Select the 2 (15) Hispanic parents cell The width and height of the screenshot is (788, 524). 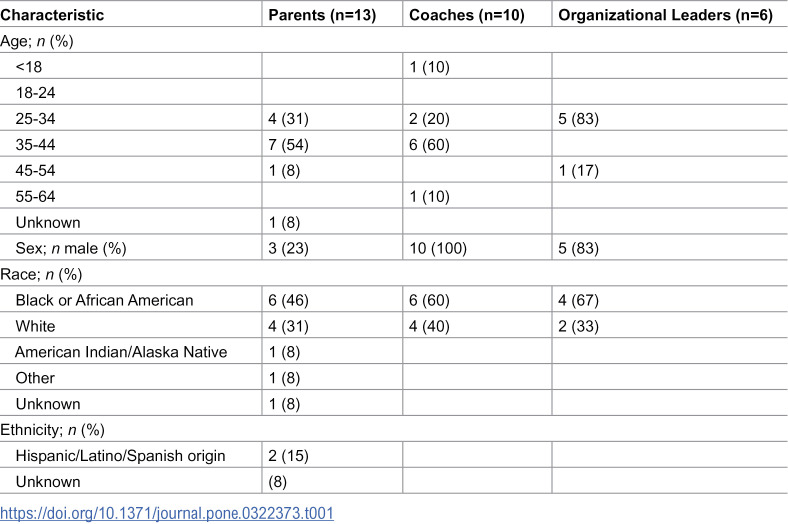pyautogui.click(x=288, y=456)
